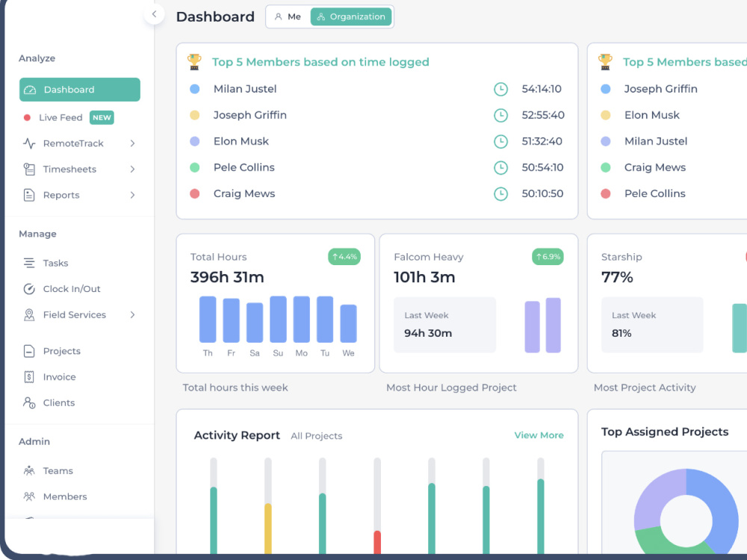The width and height of the screenshot is (747, 560).
Task: Open Members under Admin
Action: point(65,497)
